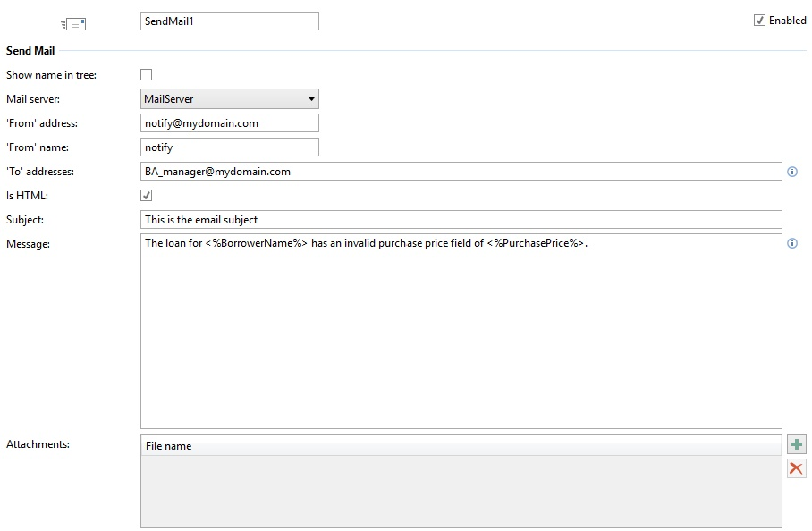Click the Mail server label
The image size is (812, 531).
pyautogui.click(x=33, y=99)
